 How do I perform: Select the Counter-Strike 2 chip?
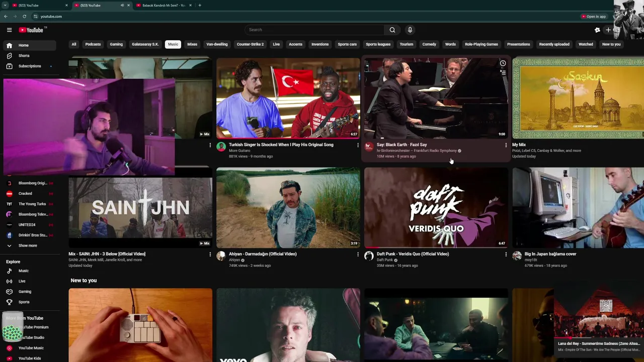250,44
